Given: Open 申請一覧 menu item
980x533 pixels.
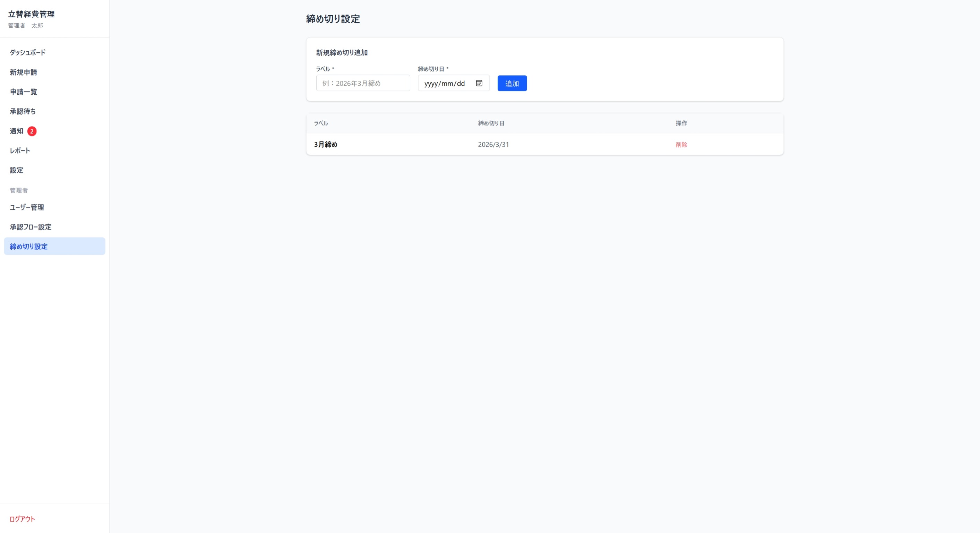Looking at the screenshot, I should point(24,92).
